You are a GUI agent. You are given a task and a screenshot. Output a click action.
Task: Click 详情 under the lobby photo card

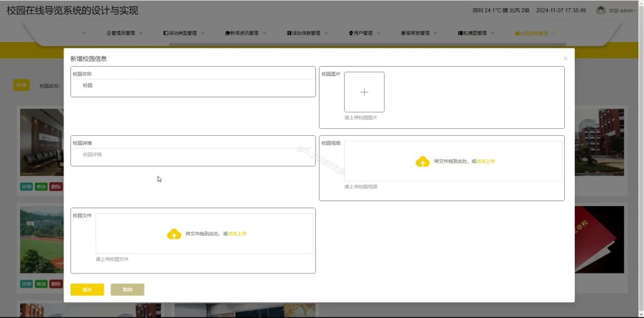pos(26,187)
